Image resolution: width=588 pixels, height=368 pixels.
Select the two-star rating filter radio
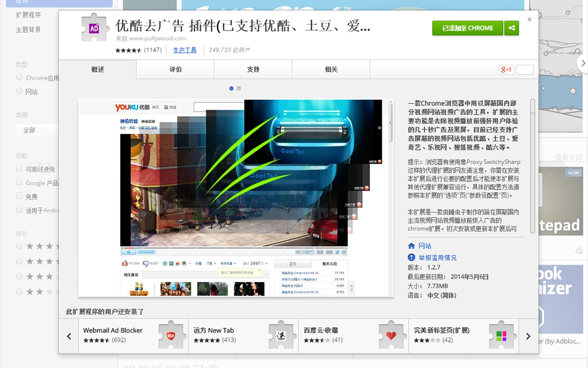[x=20, y=291]
